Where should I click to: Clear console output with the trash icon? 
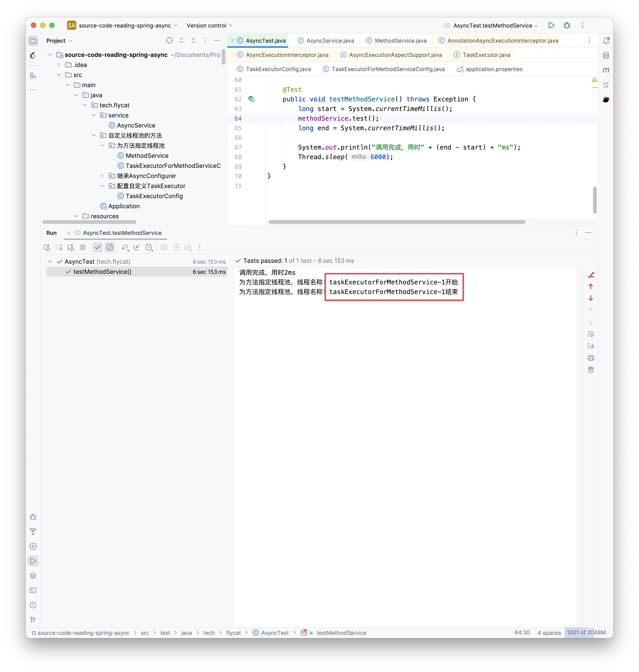(x=591, y=370)
